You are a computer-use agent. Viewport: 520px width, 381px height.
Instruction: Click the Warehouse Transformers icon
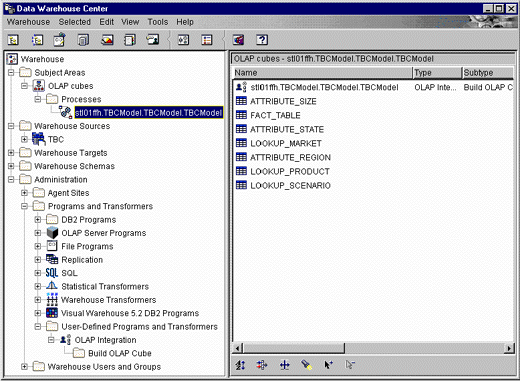[x=52, y=299]
